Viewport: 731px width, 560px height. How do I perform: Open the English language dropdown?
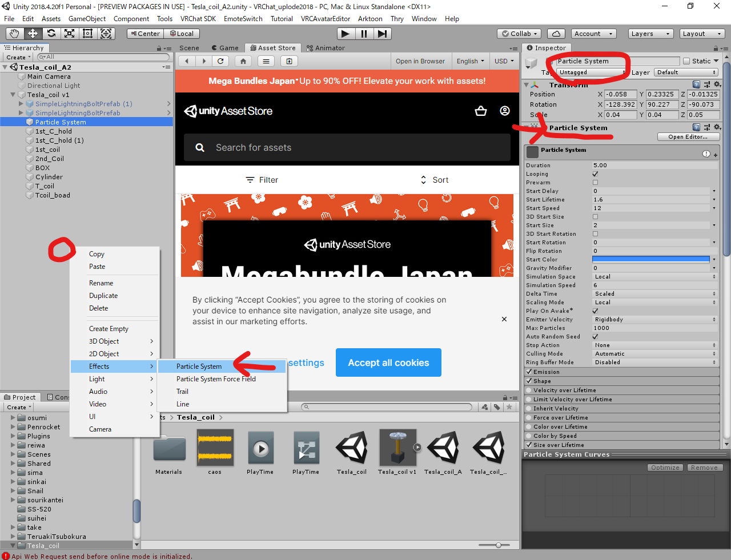coord(470,61)
